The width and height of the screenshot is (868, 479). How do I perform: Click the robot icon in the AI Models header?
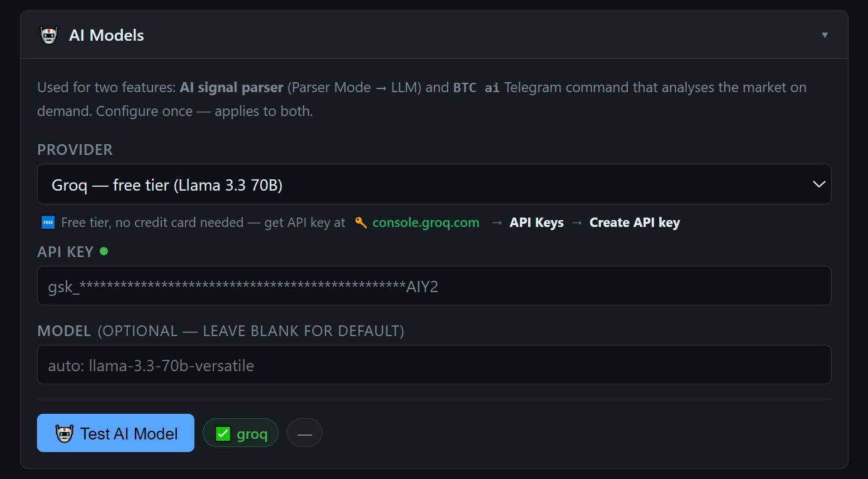point(49,35)
